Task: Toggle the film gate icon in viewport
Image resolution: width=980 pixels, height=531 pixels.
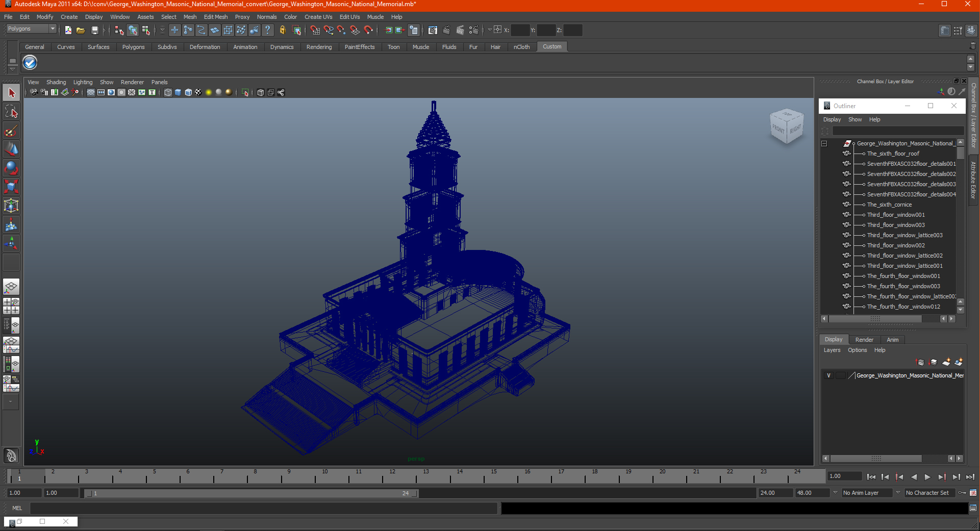Action: pyautogui.click(x=101, y=92)
